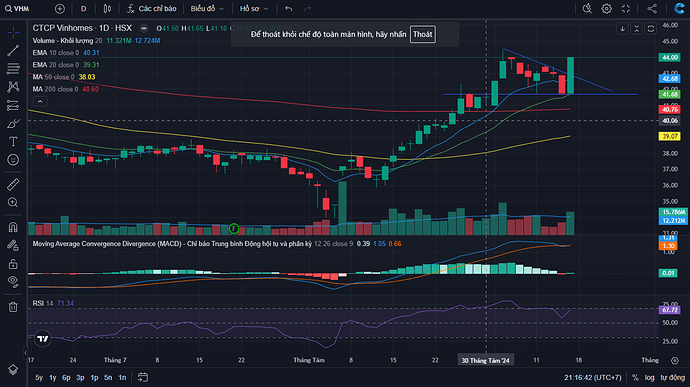This screenshot has width=690, height=387.
Task: Select the text annotation tool
Action: pos(13,141)
